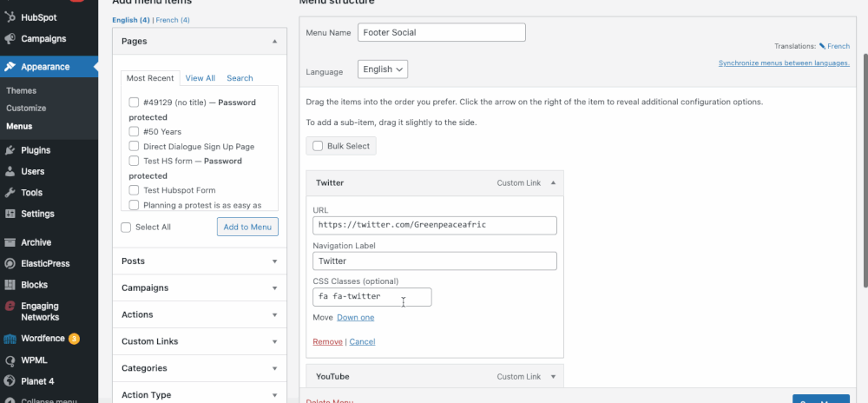Click the Twitter URL input field
Image resolution: width=868 pixels, height=403 pixels.
pos(435,225)
